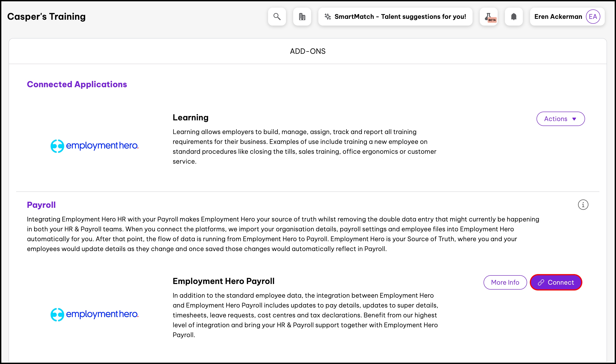Image resolution: width=616 pixels, height=364 pixels.
Task: Click the Connected Applications heading
Action: 77,84
